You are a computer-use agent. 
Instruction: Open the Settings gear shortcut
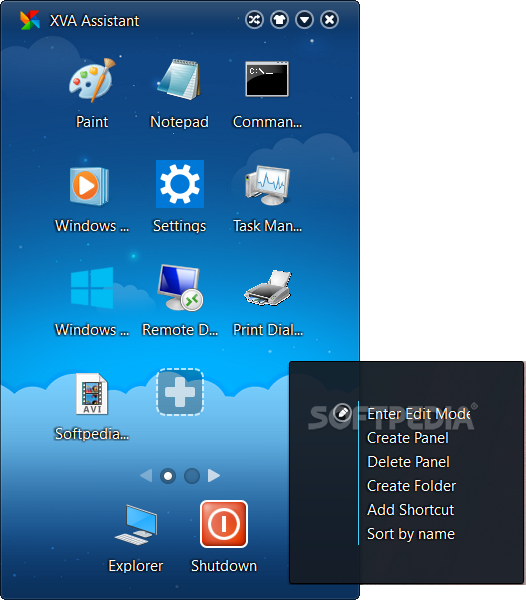pyautogui.click(x=180, y=184)
